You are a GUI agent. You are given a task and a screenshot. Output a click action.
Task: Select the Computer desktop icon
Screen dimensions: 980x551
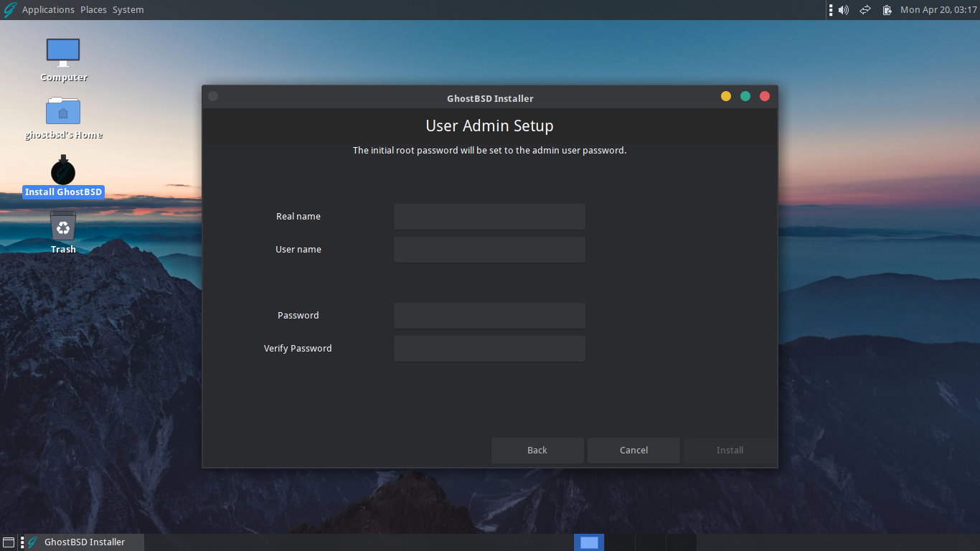tap(64, 60)
